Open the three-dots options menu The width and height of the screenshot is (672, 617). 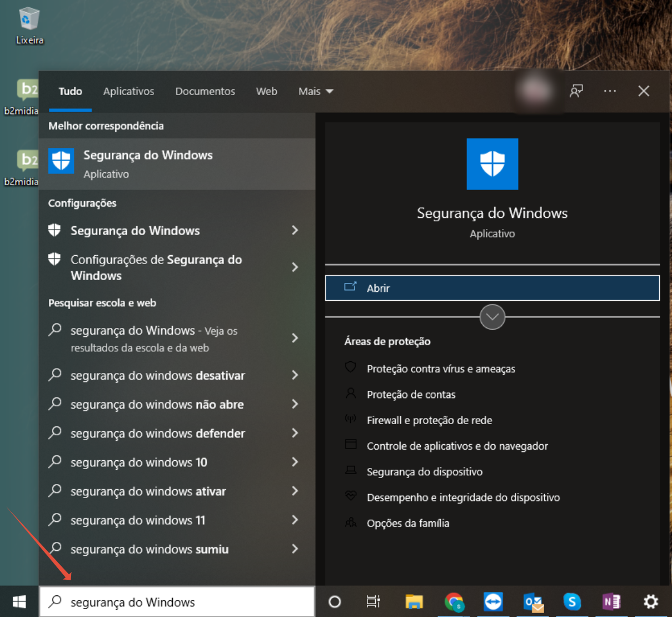click(x=610, y=91)
